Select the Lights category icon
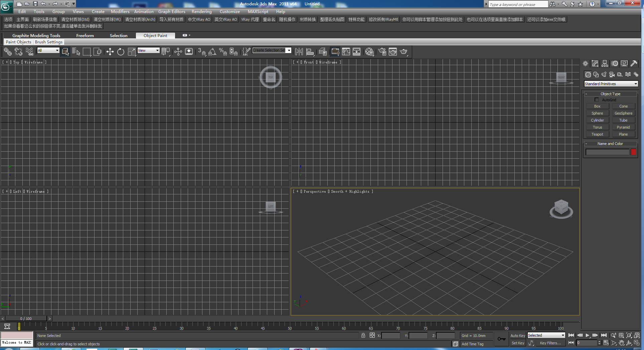The height and width of the screenshot is (350, 644). pyautogui.click(x=604, y=74)
